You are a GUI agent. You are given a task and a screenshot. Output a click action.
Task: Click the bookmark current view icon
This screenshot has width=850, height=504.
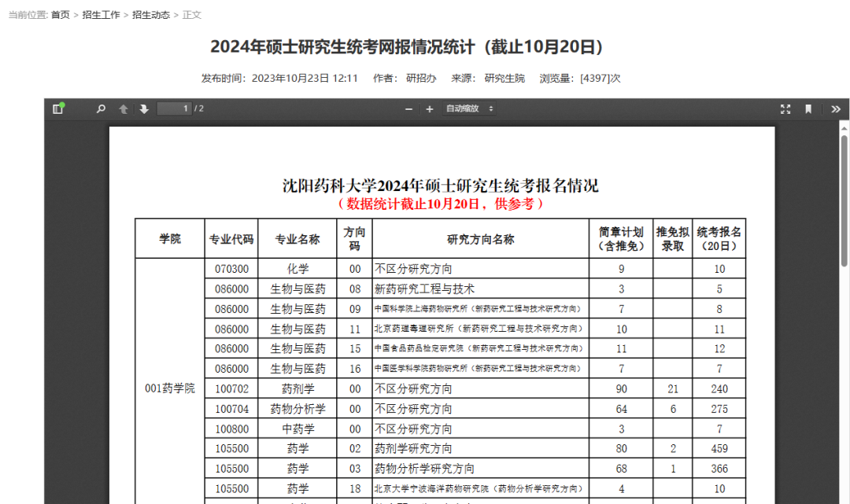808,109
